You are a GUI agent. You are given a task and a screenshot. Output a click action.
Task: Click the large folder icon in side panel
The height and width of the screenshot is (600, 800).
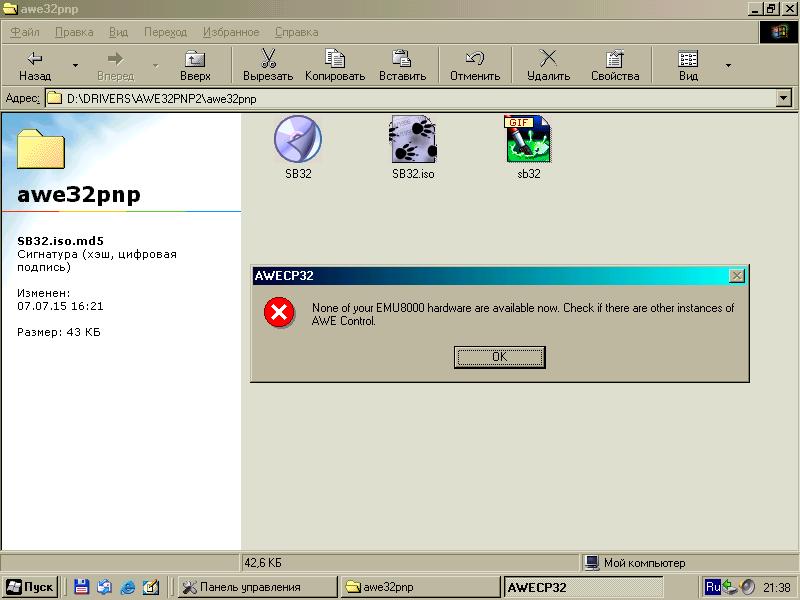[41, 148]
